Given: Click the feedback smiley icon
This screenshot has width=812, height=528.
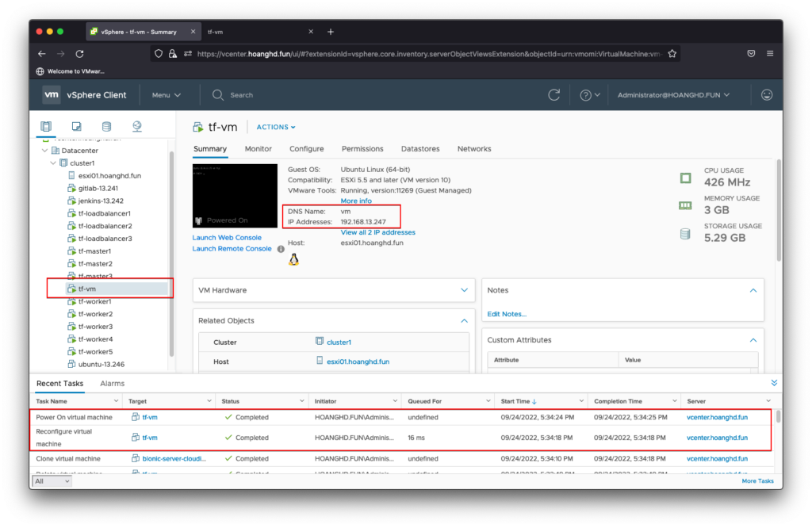Looking at the screenshot, I should click(767, 94).
